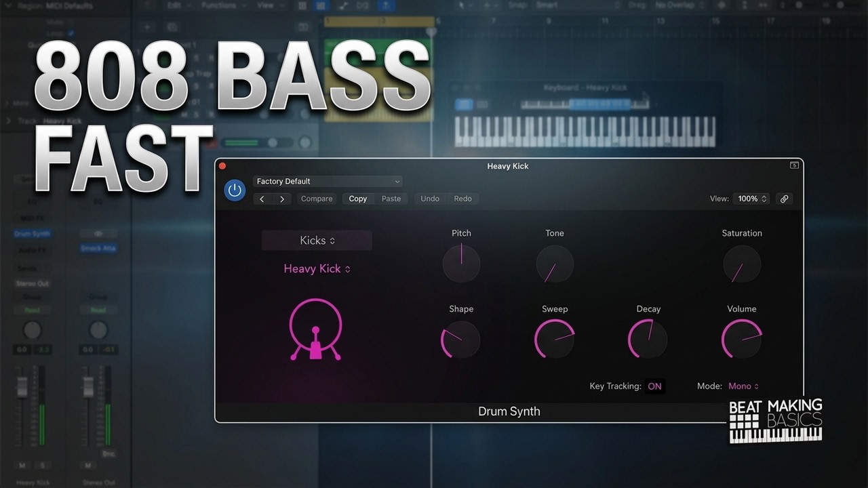Click the window icon at top-right of plugin
Image resolution: width=868 pixels, height=488 pixels.
click(795, 165)
